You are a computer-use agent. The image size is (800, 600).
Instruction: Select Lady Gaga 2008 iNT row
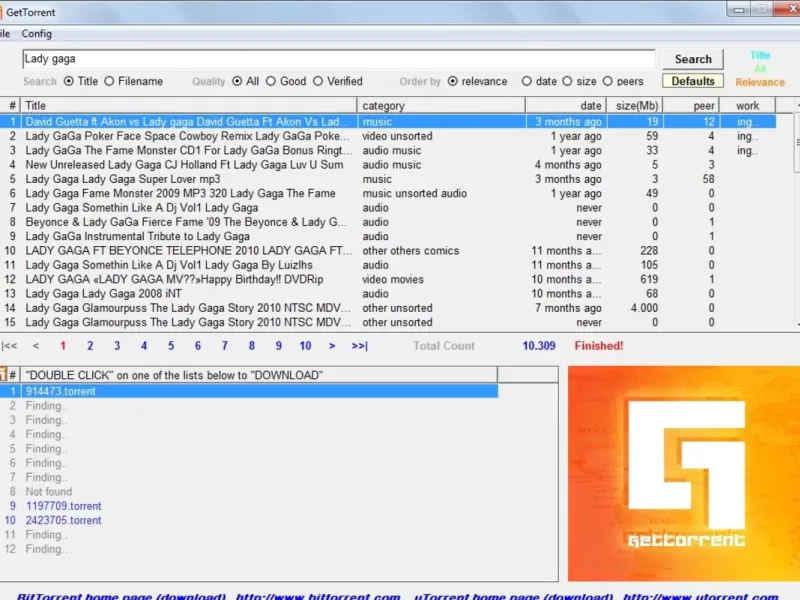388,293
